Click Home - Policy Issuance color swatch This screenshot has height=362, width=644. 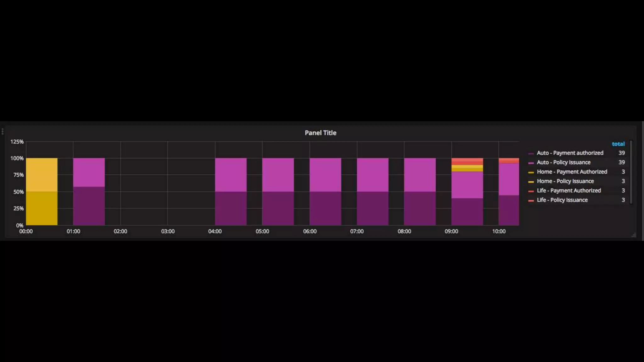coord(531,182)
